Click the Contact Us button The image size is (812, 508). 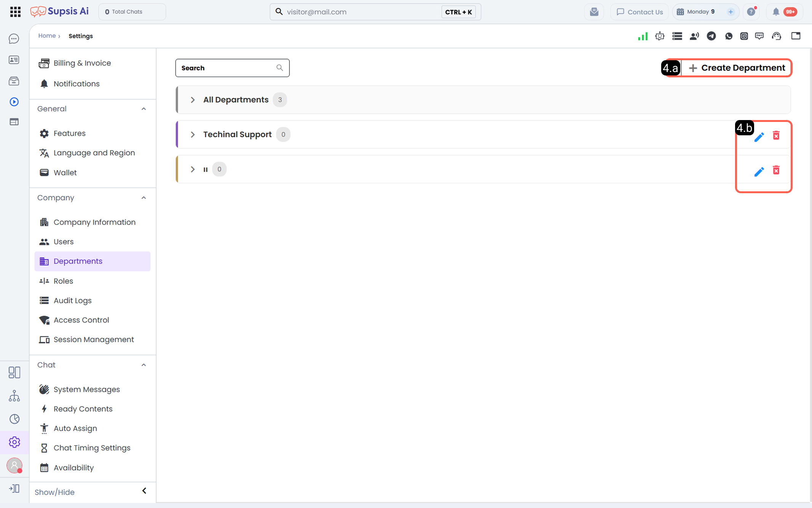pos(639,12)
